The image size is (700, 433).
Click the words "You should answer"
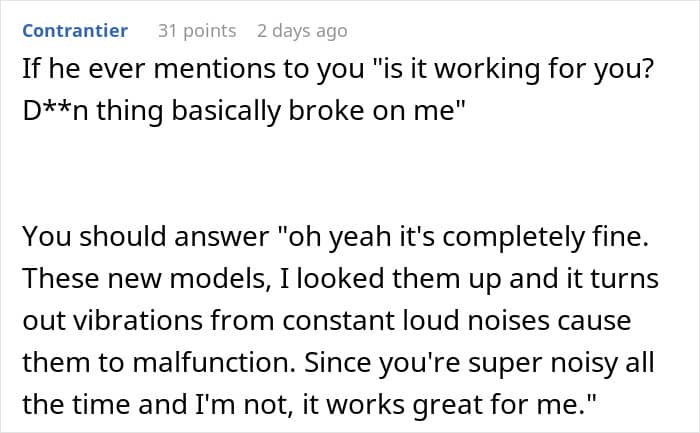146,237
